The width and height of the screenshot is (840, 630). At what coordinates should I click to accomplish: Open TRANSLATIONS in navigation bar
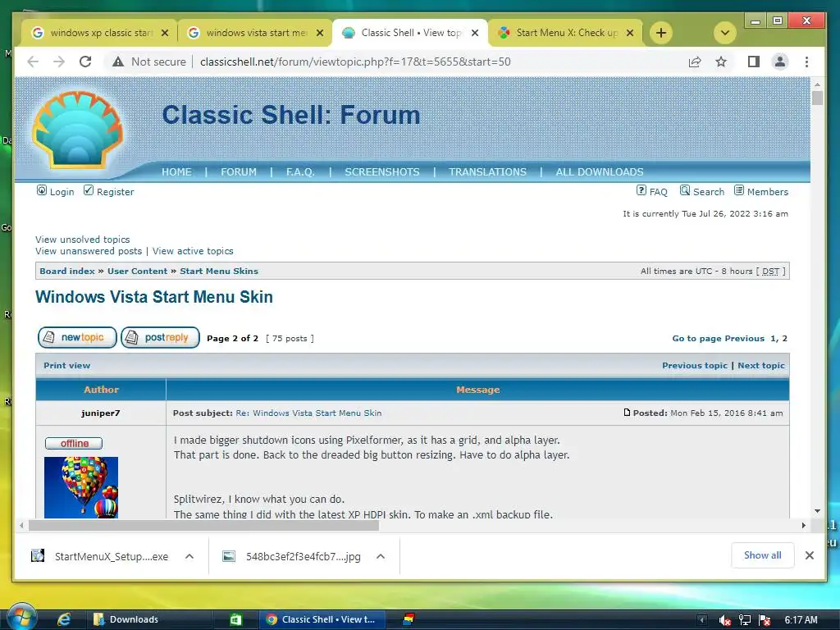click(487, 172)
